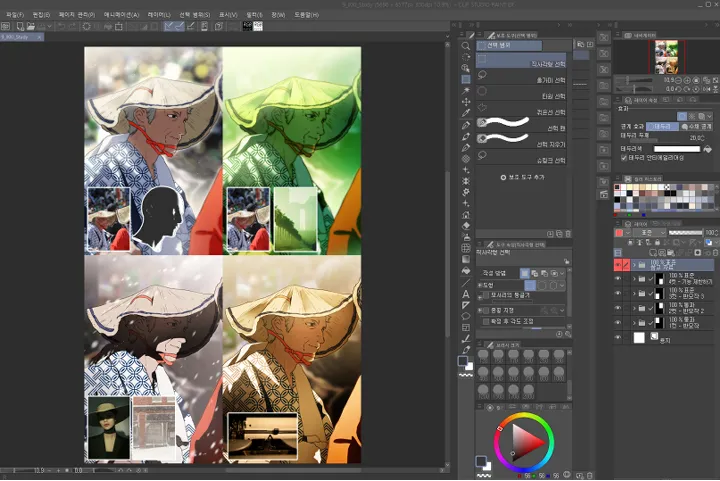The width and height of the screenshot is (720, 481).
Task: Hide the 3컷 layer folder
Action: pos(618,293)
